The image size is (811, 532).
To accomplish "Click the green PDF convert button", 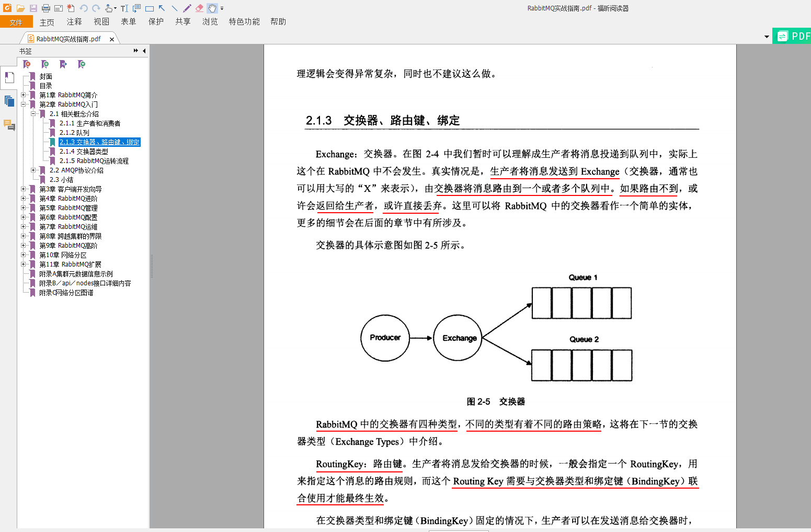I will click(792, 36).
